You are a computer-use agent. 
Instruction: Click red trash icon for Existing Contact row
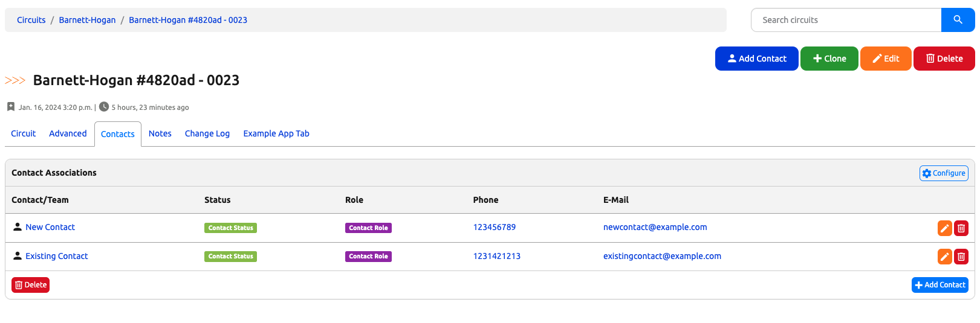coord(961,257)
